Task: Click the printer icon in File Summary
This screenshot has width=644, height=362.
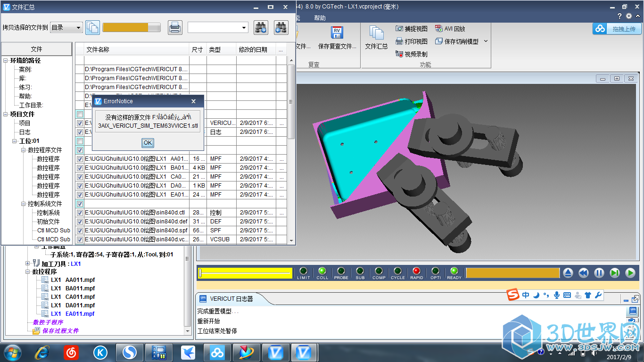Action: pos(175,27)
